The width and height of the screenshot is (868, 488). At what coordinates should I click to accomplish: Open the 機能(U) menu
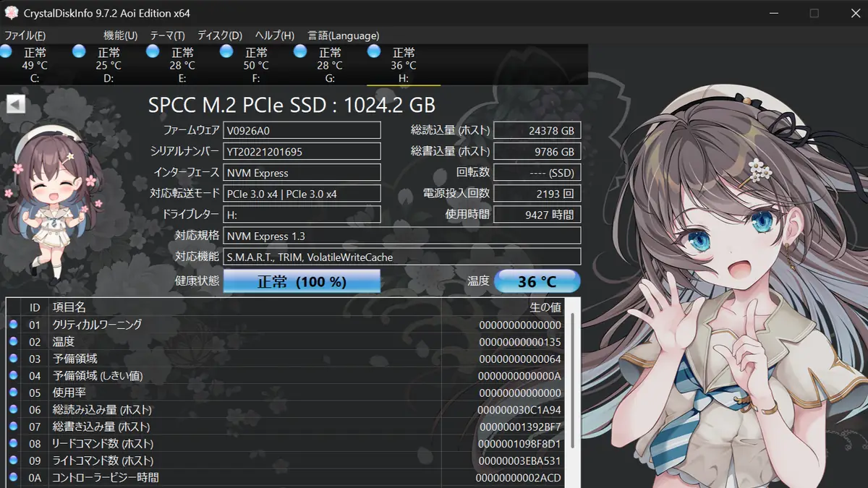coord(120,35)
